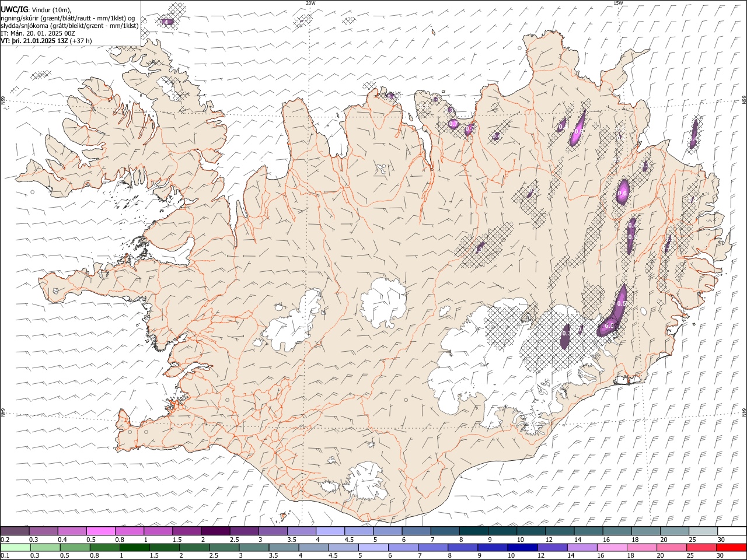Click the dark plum 0.2–0.3 swatch, upper legend
The height and width of the screenshot is (560, 747).
click(15, 531)
